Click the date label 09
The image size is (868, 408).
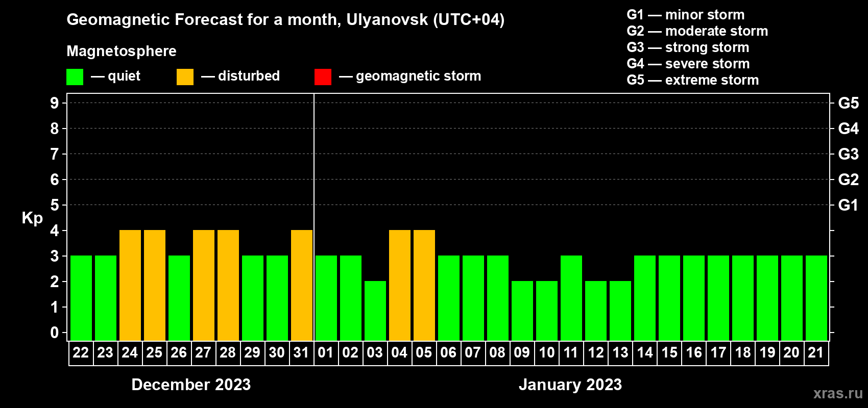[x=522, y=353]
